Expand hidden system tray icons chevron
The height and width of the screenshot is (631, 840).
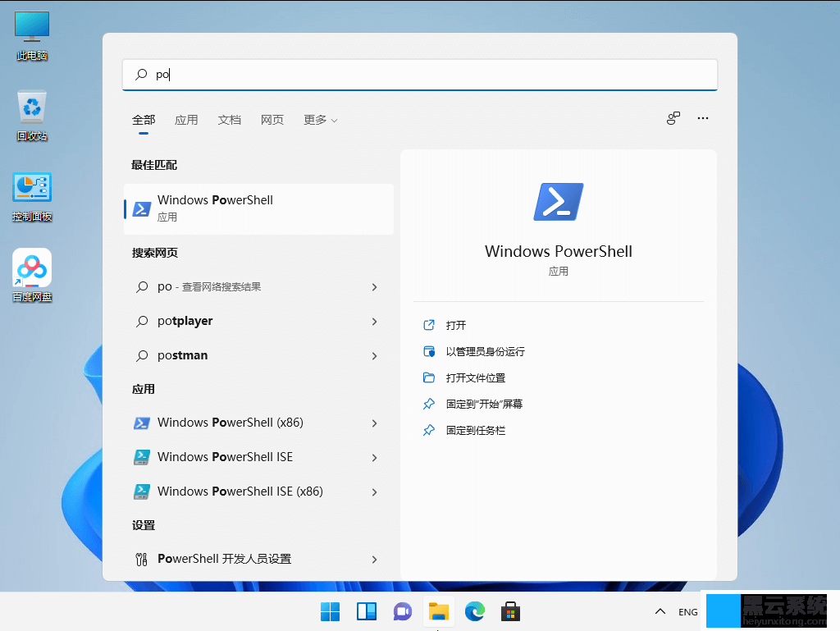660,611
